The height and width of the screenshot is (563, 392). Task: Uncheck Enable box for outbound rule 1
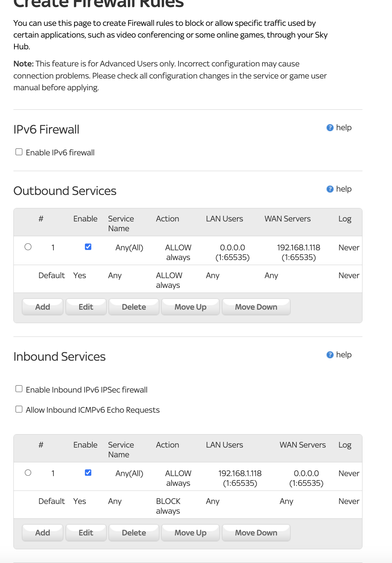(88, 247)
